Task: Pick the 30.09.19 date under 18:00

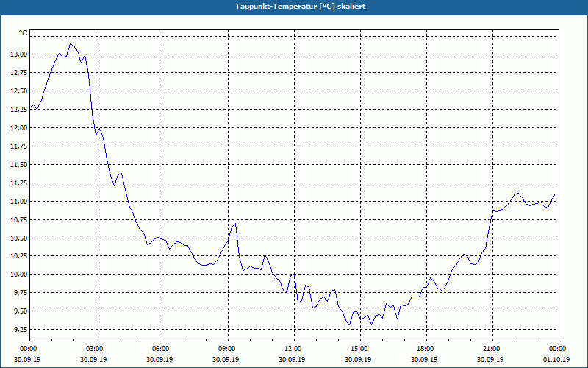Action: coord(425,360)
